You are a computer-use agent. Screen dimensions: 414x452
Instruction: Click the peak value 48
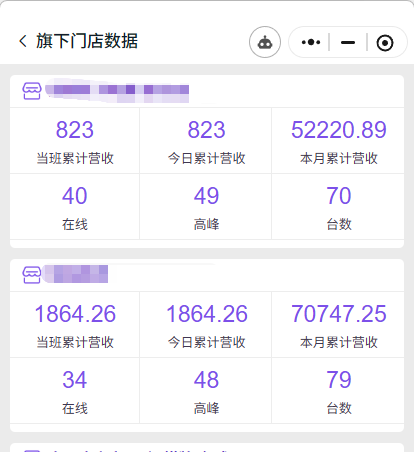(207, 380)
